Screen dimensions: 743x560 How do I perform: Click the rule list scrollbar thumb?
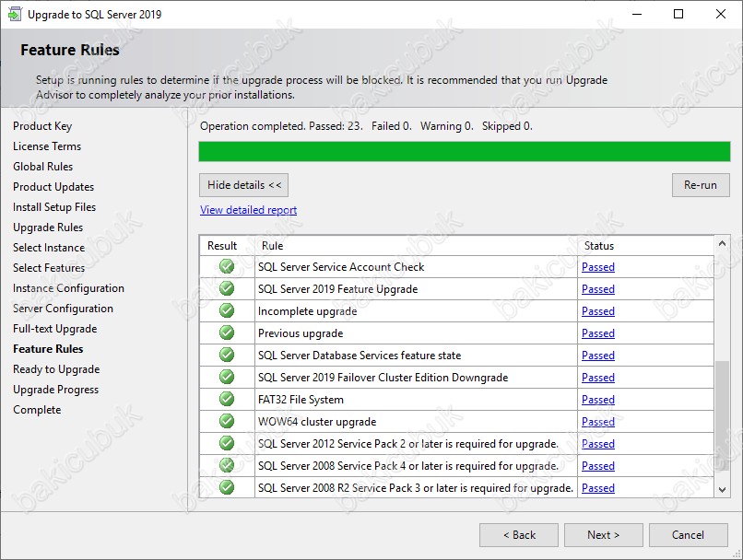coord(722,416)
